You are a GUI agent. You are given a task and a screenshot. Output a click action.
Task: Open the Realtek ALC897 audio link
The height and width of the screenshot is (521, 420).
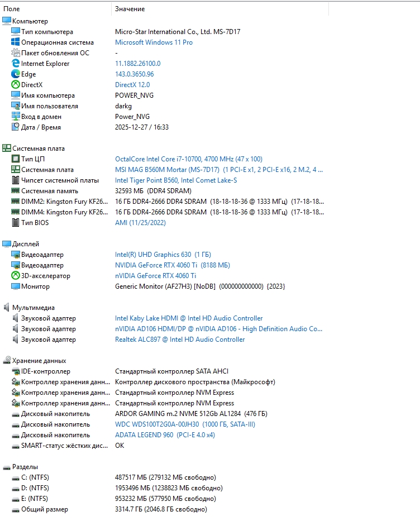(x=180, y=340)
